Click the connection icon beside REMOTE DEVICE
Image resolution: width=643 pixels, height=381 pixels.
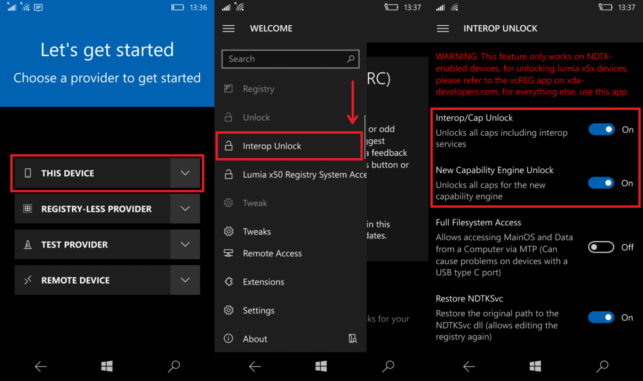pyautogui.click(x=27, y=280)
